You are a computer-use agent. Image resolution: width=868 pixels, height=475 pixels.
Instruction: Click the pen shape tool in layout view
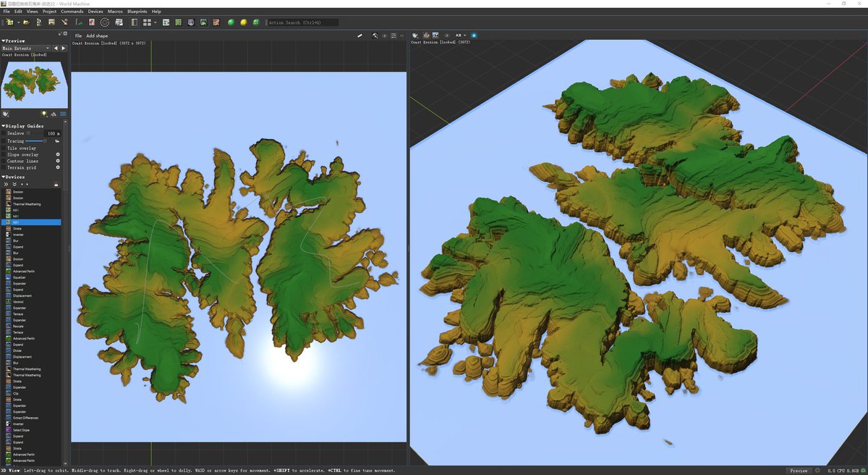click(359, 35)
